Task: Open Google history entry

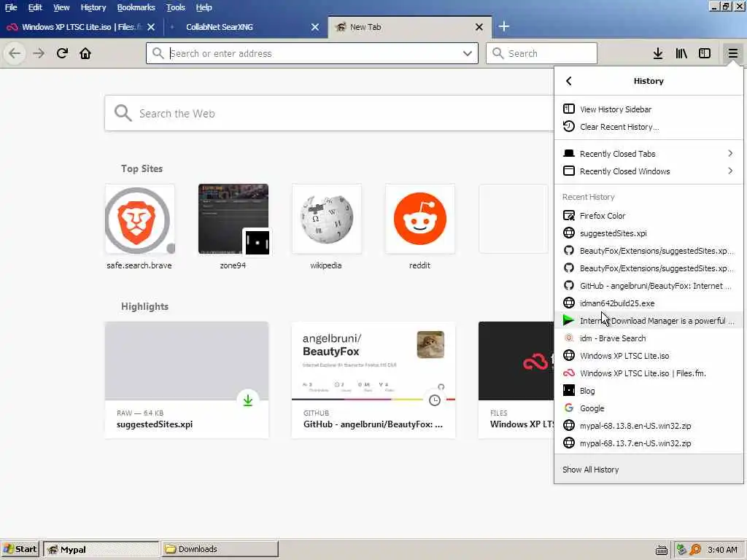Action: click(649, 408)
